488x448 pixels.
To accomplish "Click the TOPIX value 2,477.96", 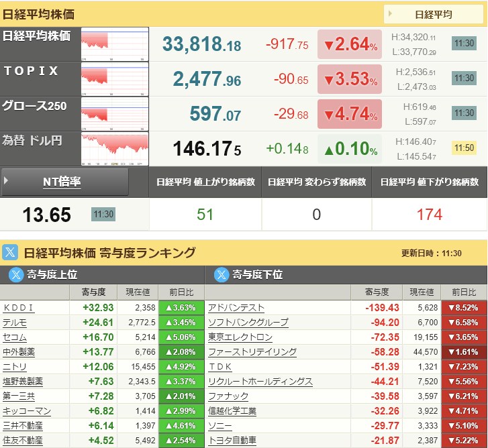I will (x=207, y=79).
